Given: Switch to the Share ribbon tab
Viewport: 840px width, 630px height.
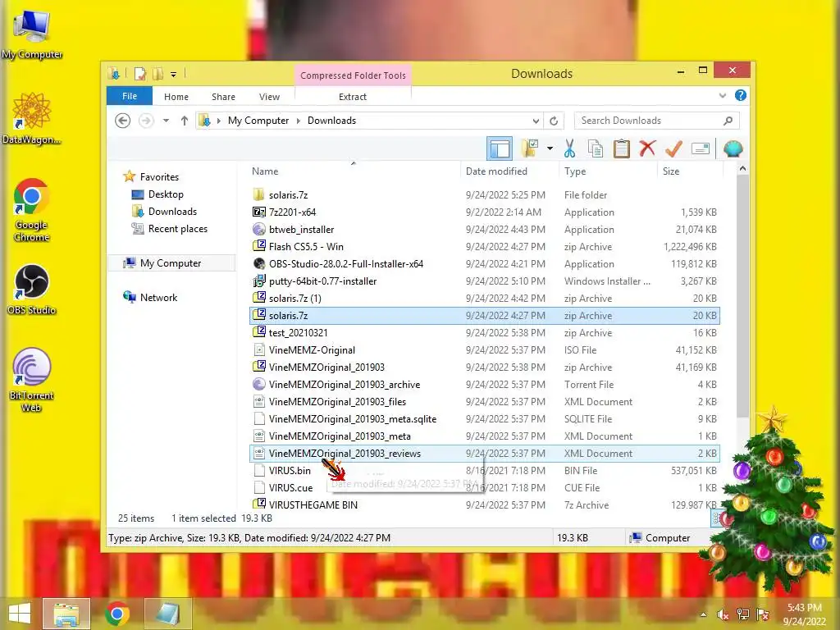Looking at the screenshot, I should (223, 97).
